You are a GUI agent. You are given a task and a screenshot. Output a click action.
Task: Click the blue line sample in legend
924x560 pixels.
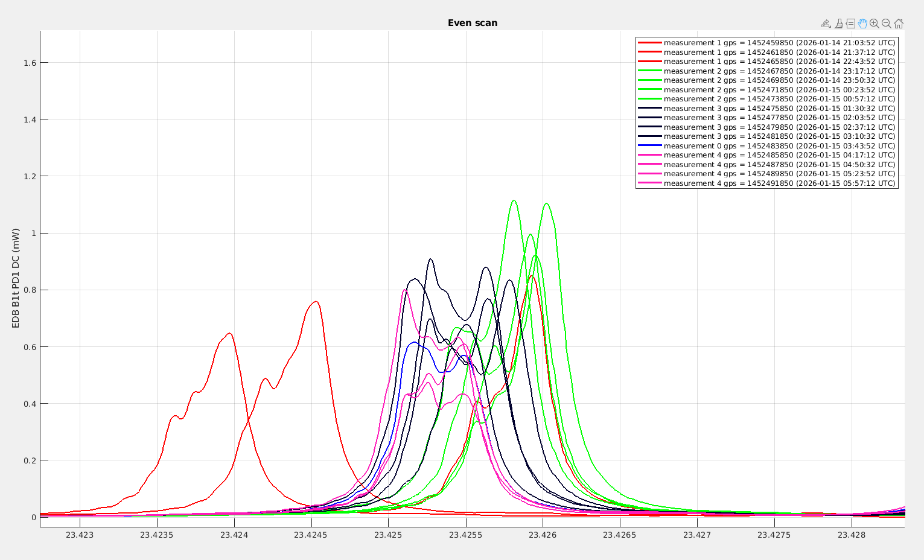click(650, 146)
